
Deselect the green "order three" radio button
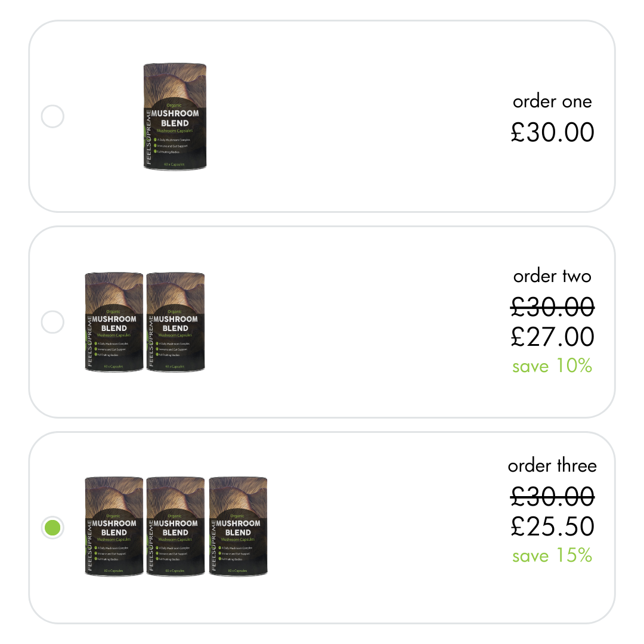[52, 527]
